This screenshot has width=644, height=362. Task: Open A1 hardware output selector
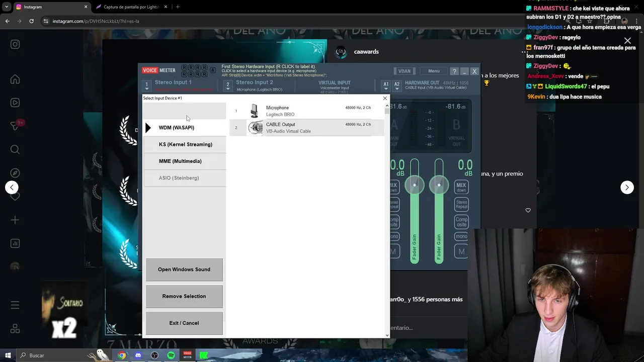point(385,85)
